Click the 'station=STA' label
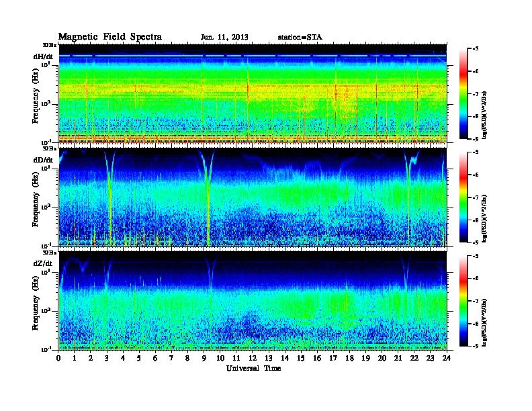 tap(300, 38)
